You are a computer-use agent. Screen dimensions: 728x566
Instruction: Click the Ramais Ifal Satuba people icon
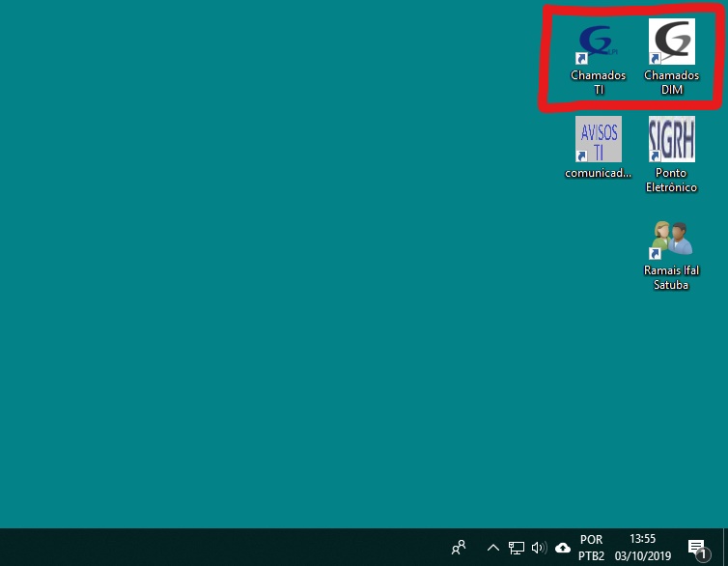pos(671,239)
